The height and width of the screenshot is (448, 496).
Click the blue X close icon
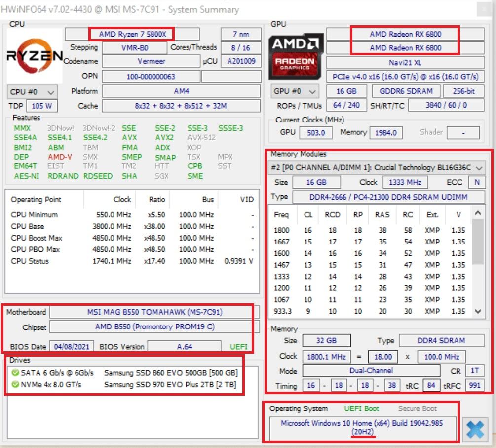[475, 430]
